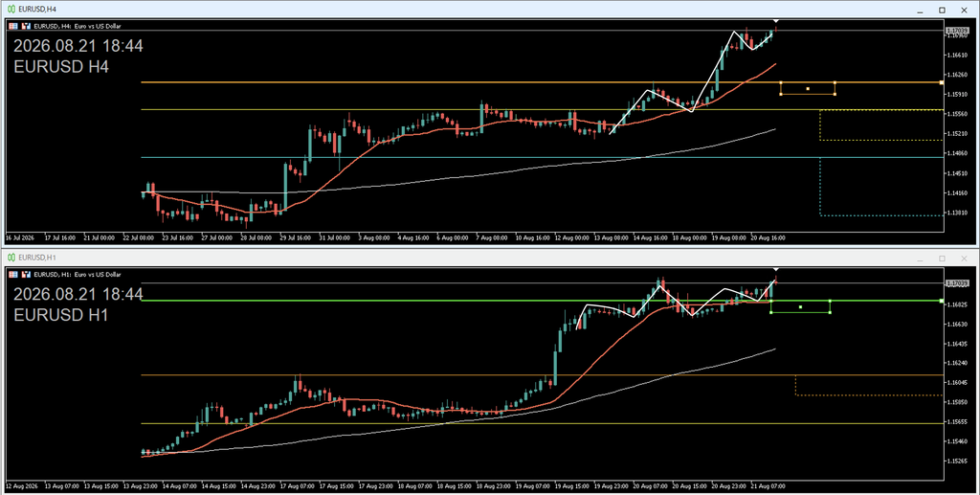Click the 1.15560 price scale value

(957, 114)
